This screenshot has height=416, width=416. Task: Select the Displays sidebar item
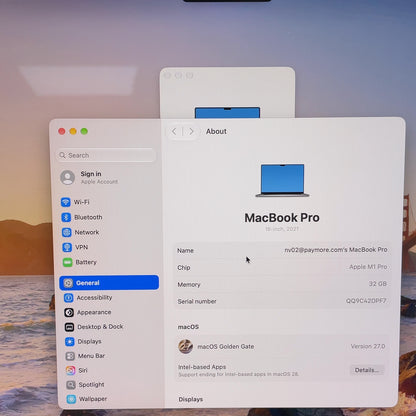84,342
